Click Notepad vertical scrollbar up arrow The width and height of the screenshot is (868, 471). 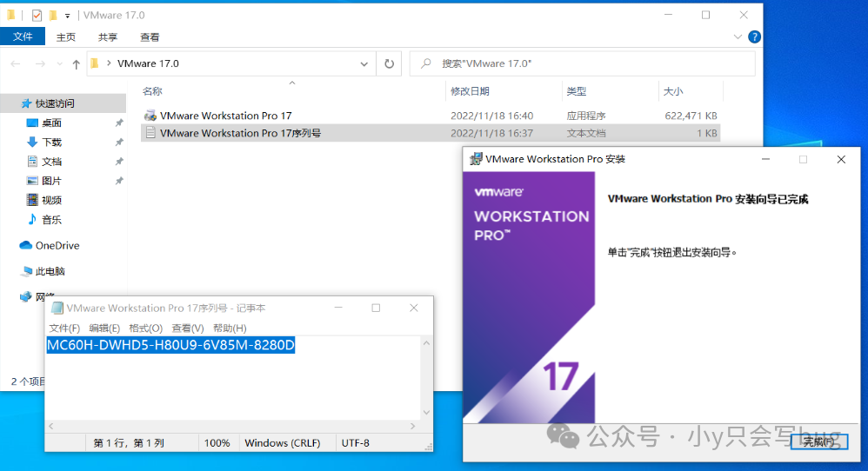426,343
